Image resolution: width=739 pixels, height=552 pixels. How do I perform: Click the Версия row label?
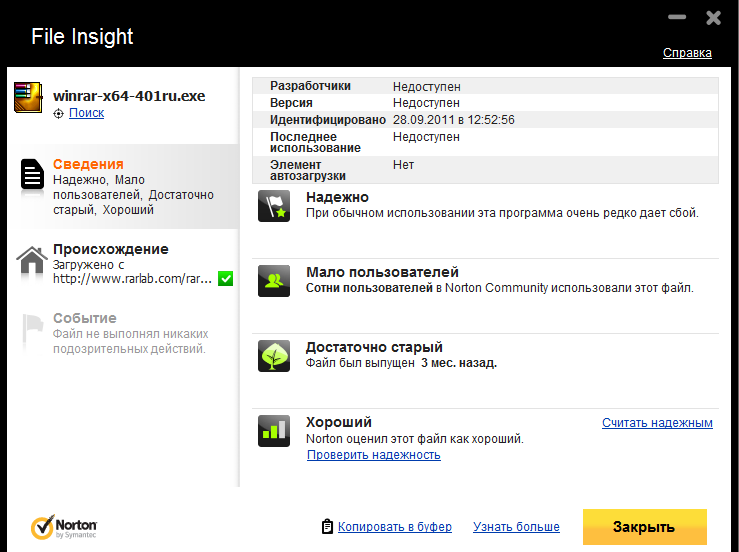click(x=291, y=103)
